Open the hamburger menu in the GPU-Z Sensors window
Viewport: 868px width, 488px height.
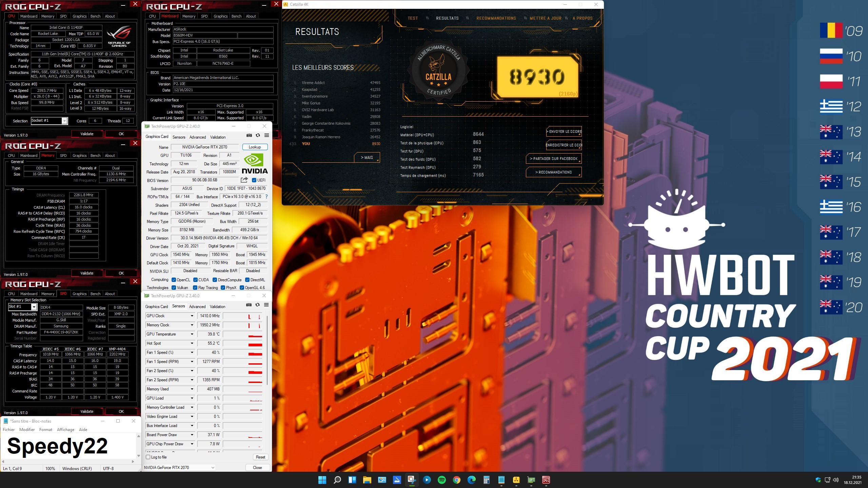point(267,305)
